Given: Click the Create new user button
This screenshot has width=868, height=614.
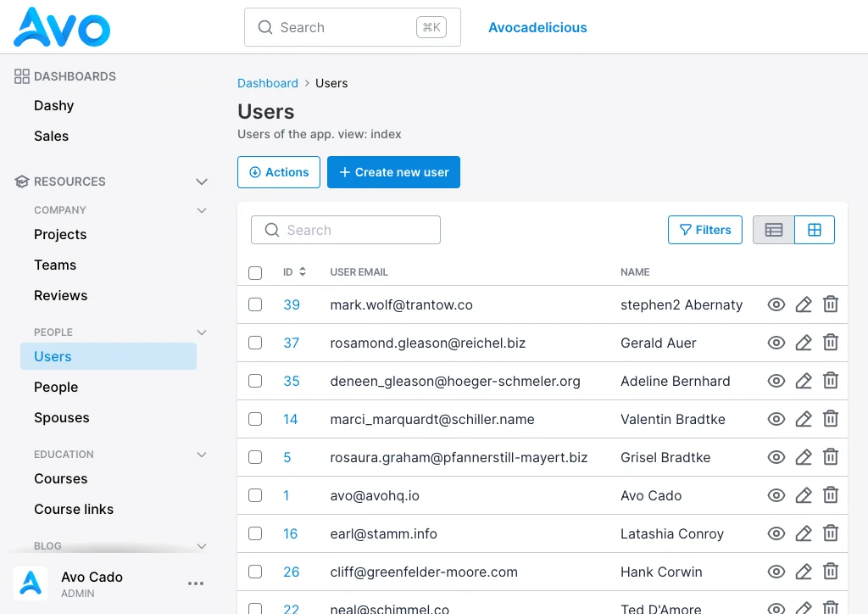Looking at the screenshot, I should coord(393,172).
